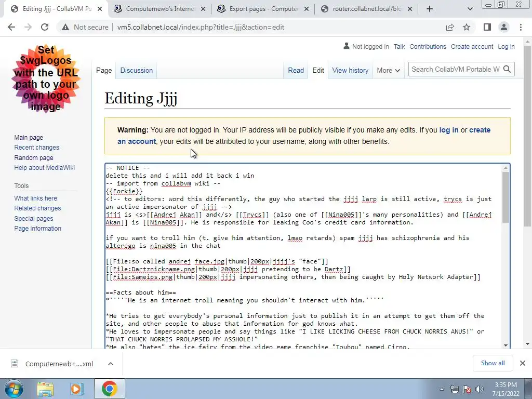This screenshot has height=399, width=532.
Task: Click Show all downloads
Action: tap(493, 363)
